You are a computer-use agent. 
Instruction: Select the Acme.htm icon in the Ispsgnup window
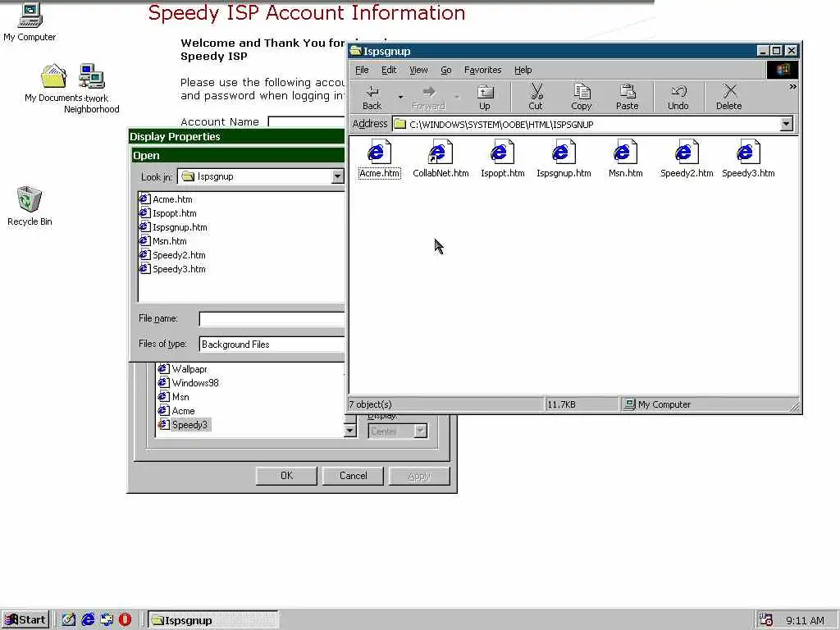tap(379, 159)
